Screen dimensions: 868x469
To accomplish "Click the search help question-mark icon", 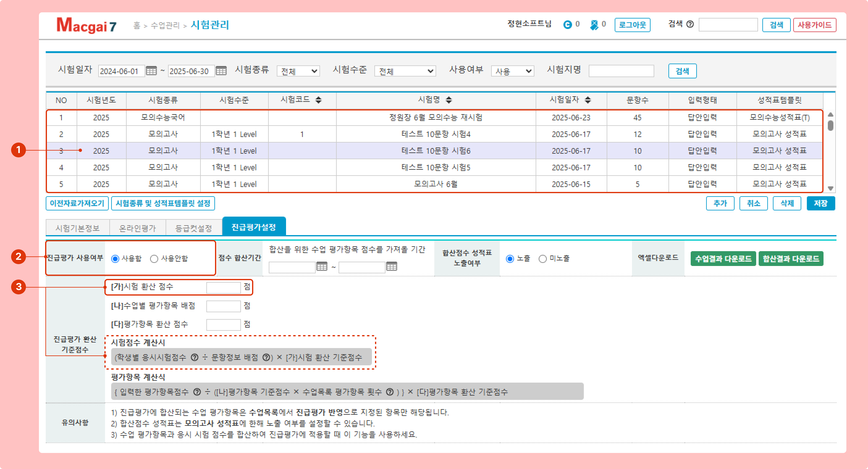I will [690, 24].
